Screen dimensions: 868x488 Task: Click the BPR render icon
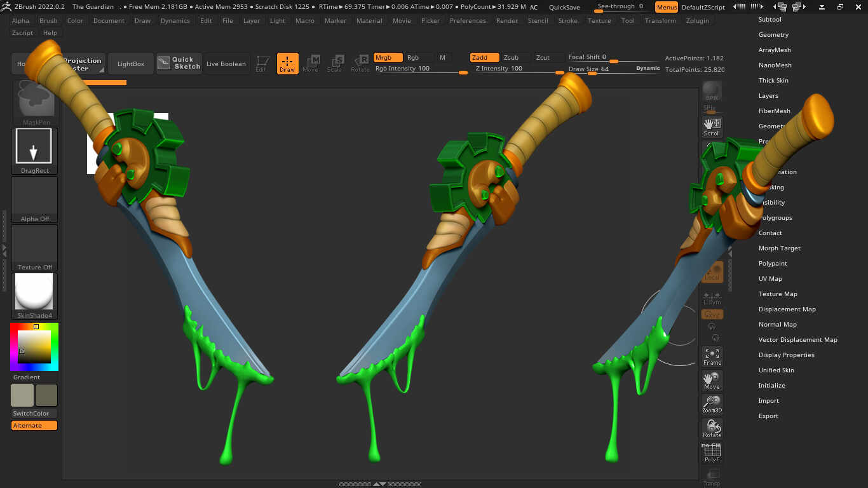712,91
